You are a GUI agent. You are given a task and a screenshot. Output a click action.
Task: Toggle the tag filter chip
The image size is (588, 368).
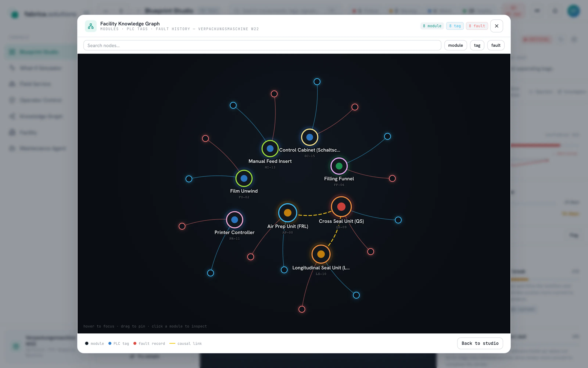pos(477,45)
